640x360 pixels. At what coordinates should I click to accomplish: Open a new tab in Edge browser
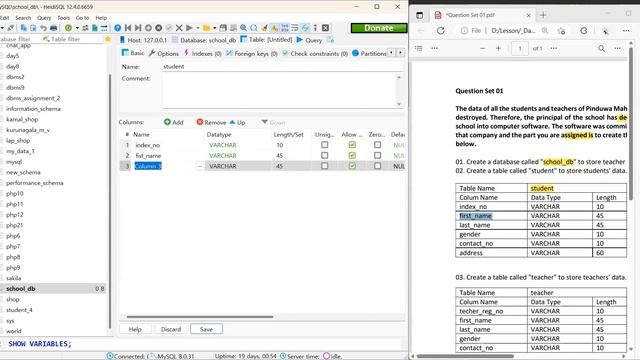click(543, 15)
